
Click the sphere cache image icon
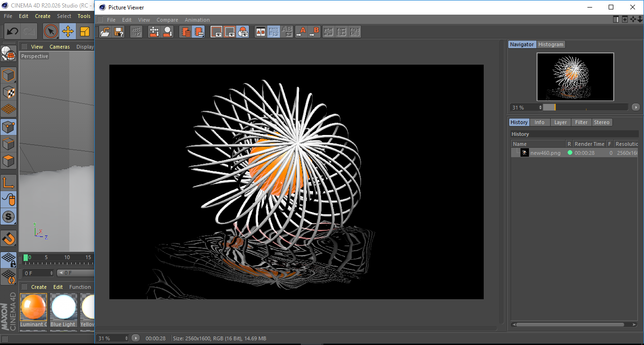pyautogui.click(x=167, y=32)
